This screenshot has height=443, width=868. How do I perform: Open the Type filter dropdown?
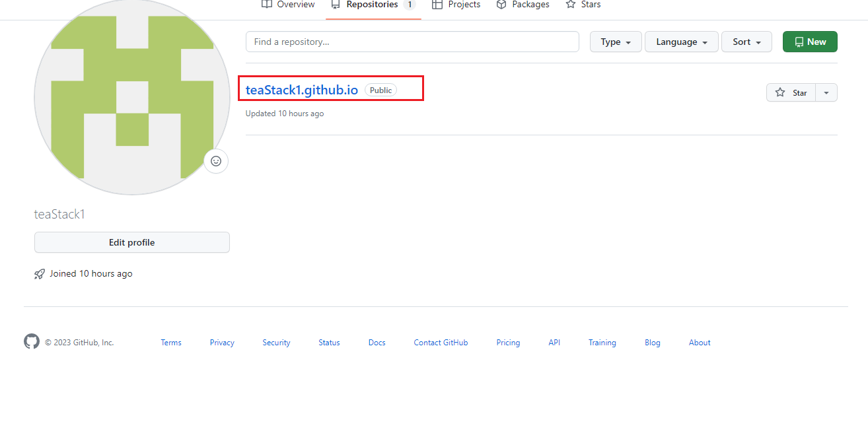(x=616, y=42)
